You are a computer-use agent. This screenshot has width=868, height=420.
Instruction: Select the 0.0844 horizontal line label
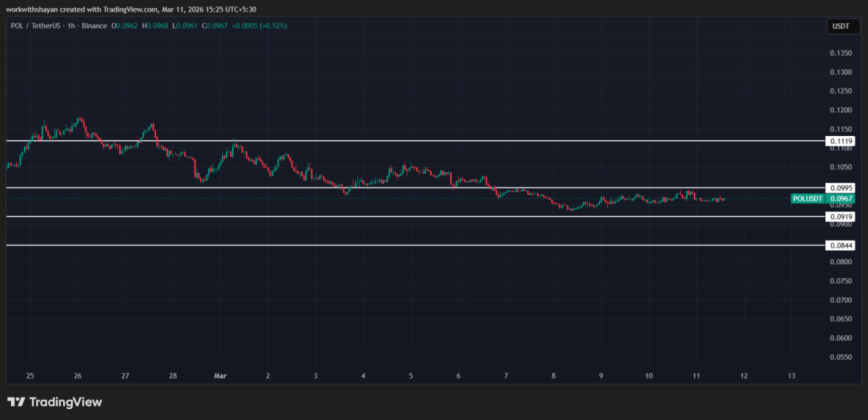pos(841,245)
